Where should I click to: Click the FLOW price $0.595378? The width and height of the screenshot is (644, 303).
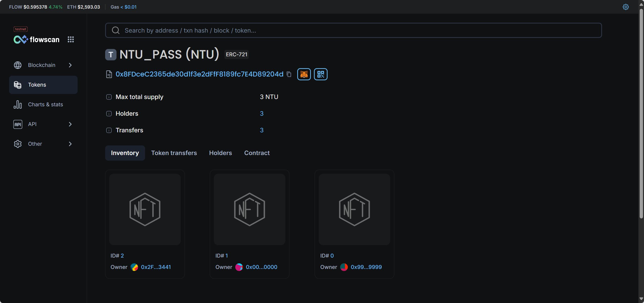pyautogui.click(x=35, y=7)
